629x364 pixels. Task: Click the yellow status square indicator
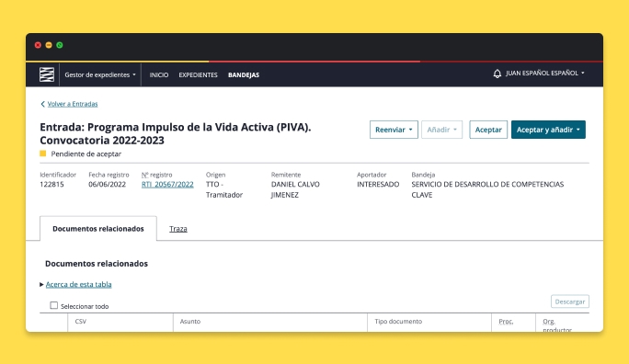43,154
